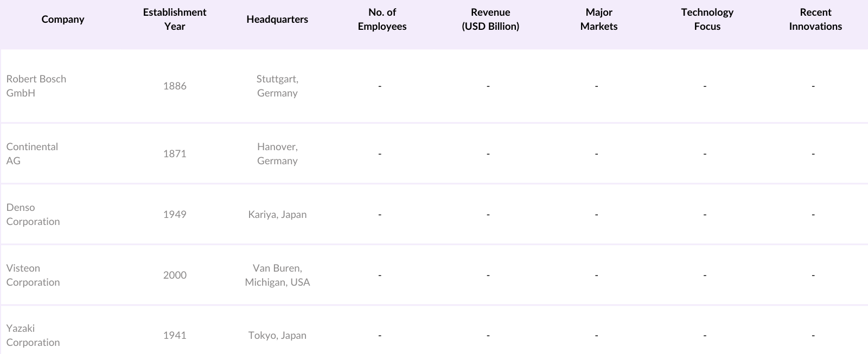Viewport: 868px width, 354px height.
Task: Click the Headquarters column header
Action: [x=277, y=20]
